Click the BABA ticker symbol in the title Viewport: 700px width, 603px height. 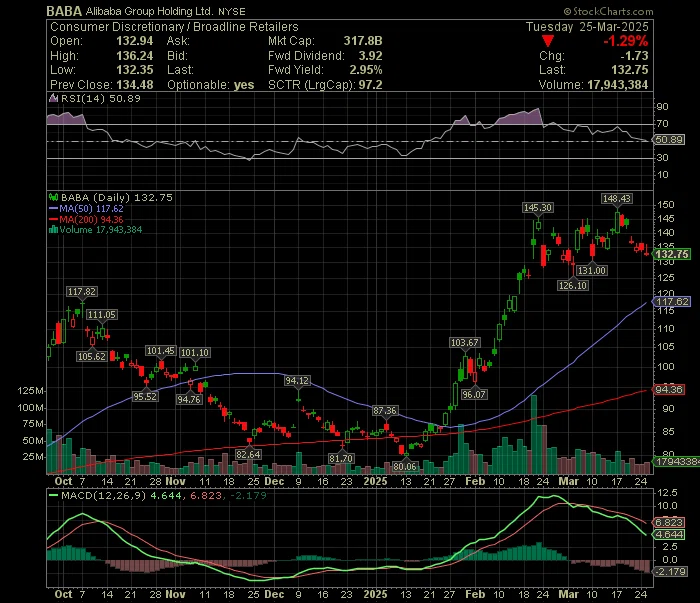click(64, 11)
